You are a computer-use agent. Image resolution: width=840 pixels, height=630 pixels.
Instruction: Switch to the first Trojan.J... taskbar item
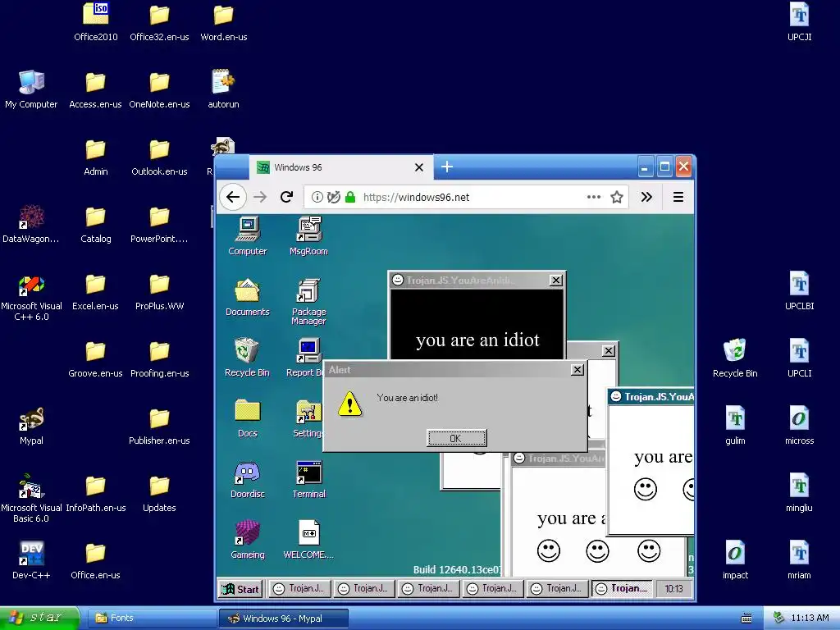(299, 589)
